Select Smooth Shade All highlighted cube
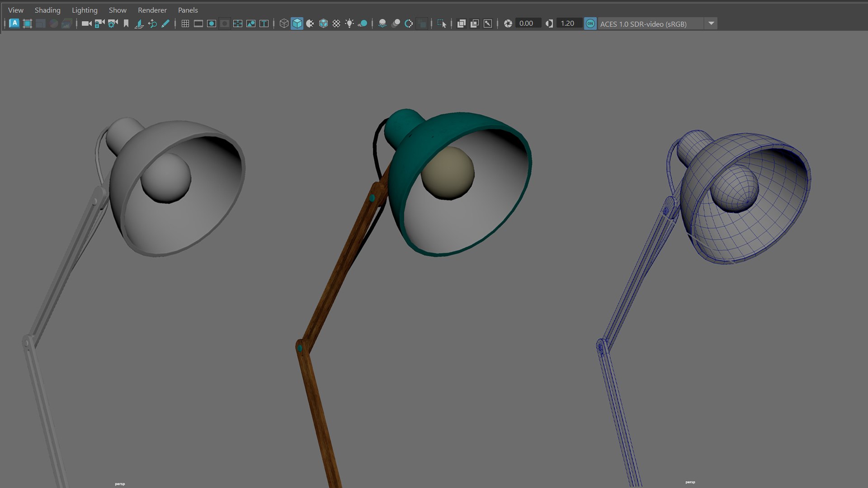Image resolution: width=868 pixels, height=488 pixels. (x=297, y=23)
